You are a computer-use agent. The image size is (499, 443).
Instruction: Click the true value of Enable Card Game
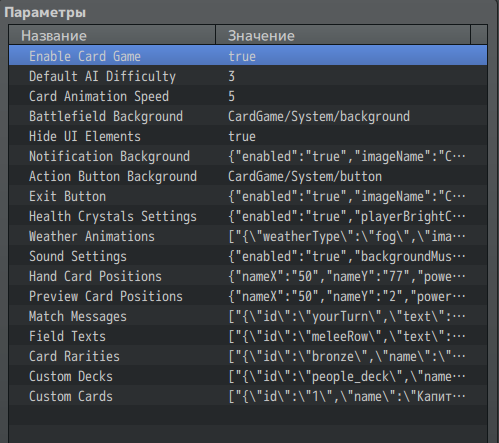pos(242,56)
